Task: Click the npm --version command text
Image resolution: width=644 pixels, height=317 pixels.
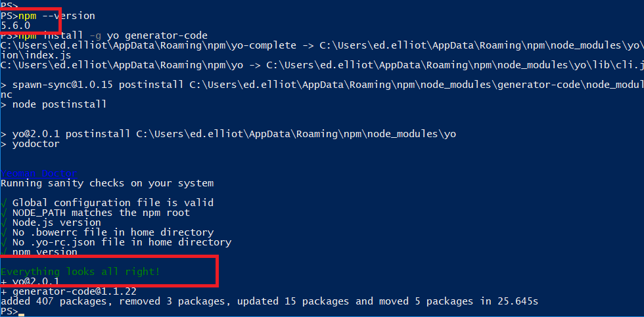Action: click(x=57, y=16)
